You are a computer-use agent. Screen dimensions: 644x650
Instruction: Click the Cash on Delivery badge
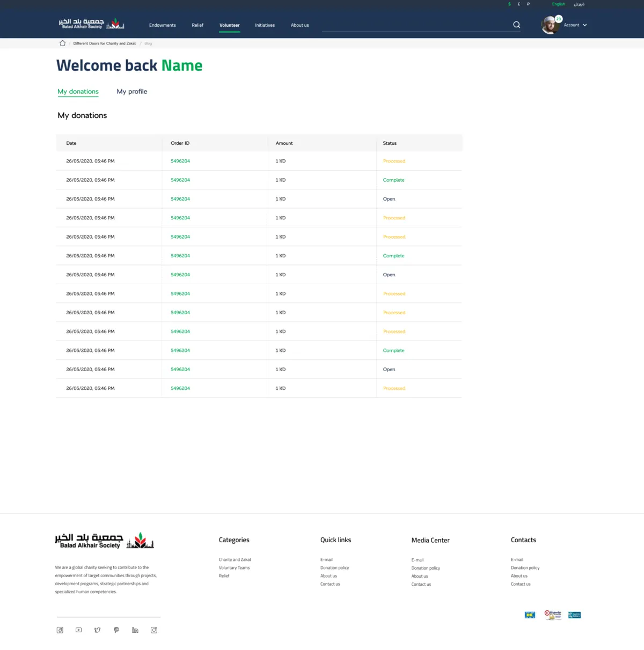pos(575,615)
